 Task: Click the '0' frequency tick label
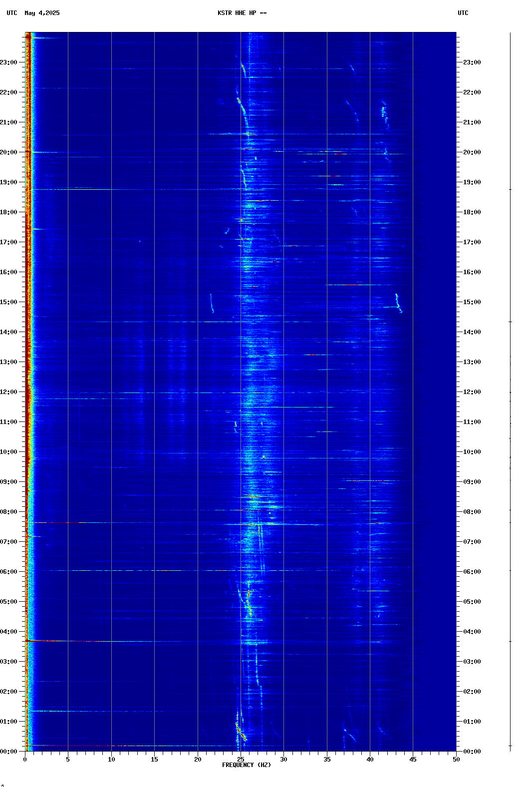tap(25, 760)
